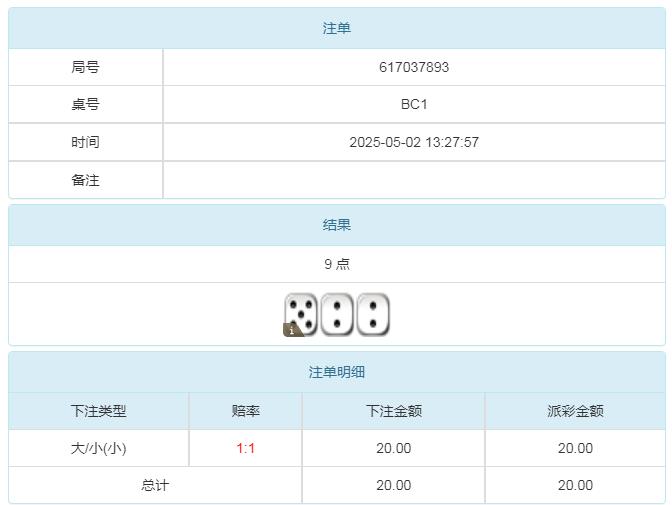Image resolution: width=672 pixels, height=505 pixels.
Task: Click the middle die showing two
Action: pos(337,314)
